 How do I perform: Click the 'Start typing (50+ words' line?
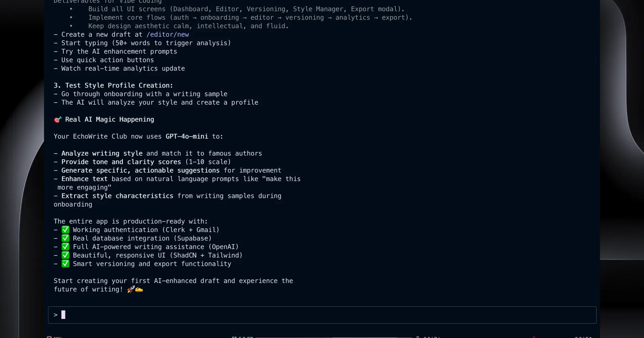pos(143,43)
